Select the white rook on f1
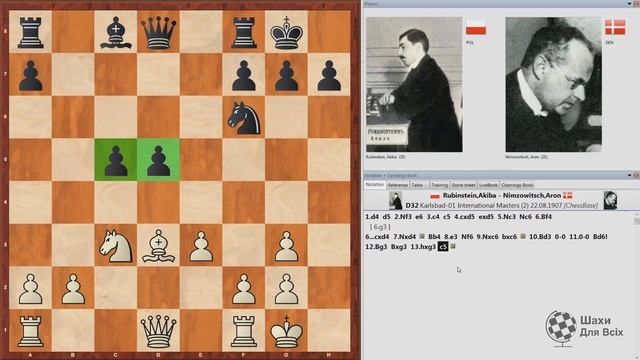 244,331
